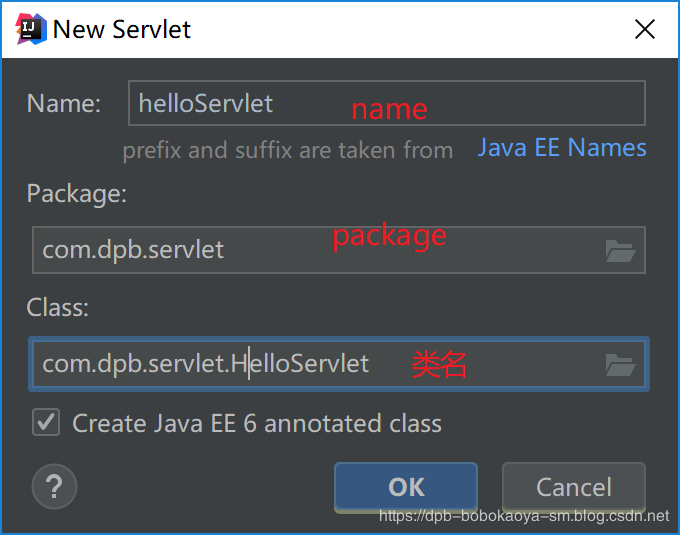This screenshot has height=535, width=680.
Task: Click the 'Package:' field label
Action: pos(77,193)
